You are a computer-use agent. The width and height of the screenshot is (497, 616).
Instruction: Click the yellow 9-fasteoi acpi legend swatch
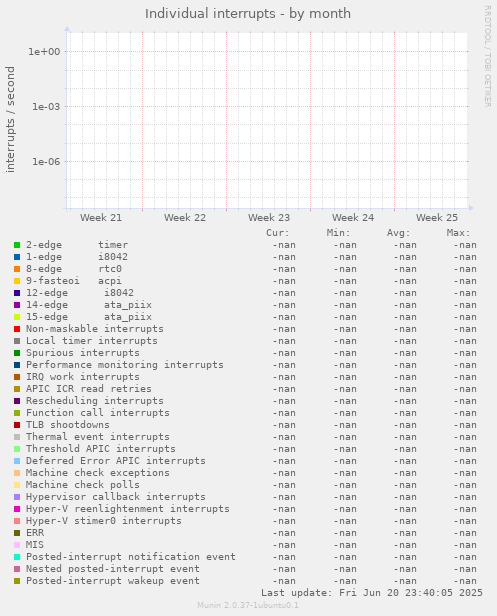click(17, 281)
